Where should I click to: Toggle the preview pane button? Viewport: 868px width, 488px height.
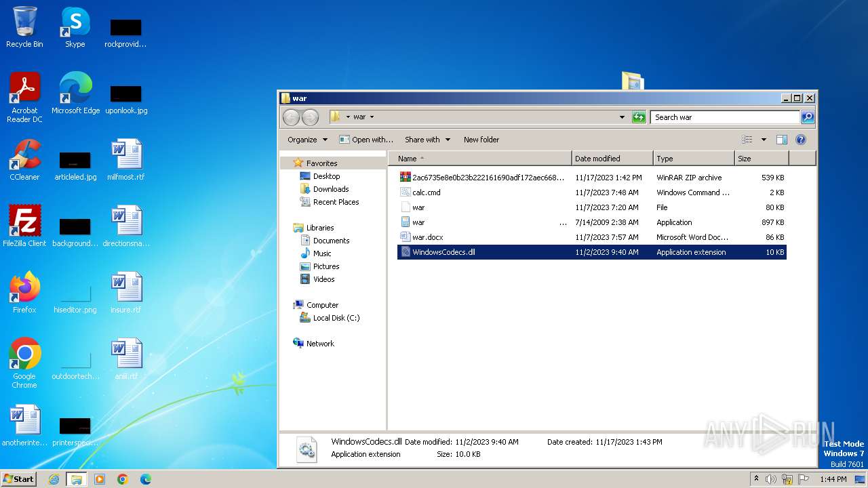click(x=781, y=140)
